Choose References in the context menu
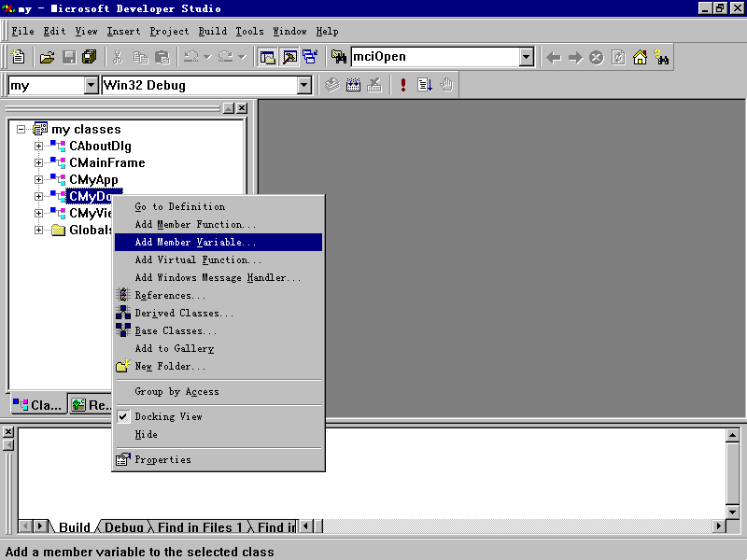This screenshot has height=560, width=747. coord(218,295)
